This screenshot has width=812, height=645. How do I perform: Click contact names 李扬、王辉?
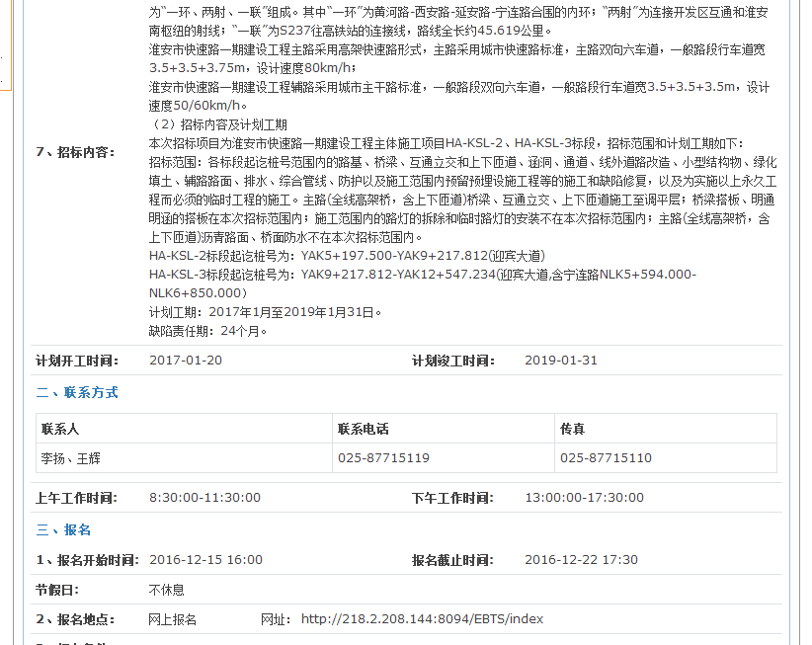(x=70, y=457)
